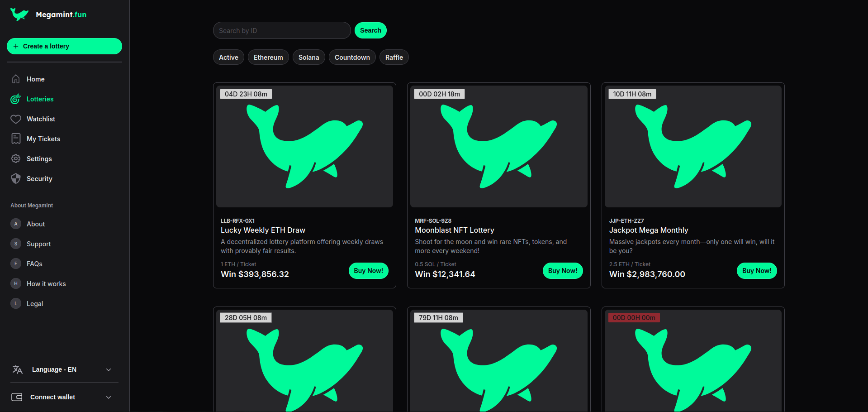The width and height of the screenshot is (868, 412).
Task: Open Settings via the gear icon
Action: tap(16, 159)
